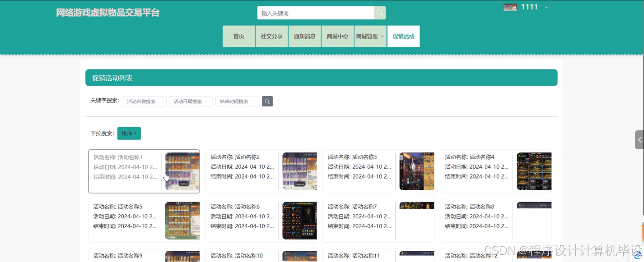644x262 pixels.
Task: Open thumbnail of 活动名称3 card
Action: 417,171
